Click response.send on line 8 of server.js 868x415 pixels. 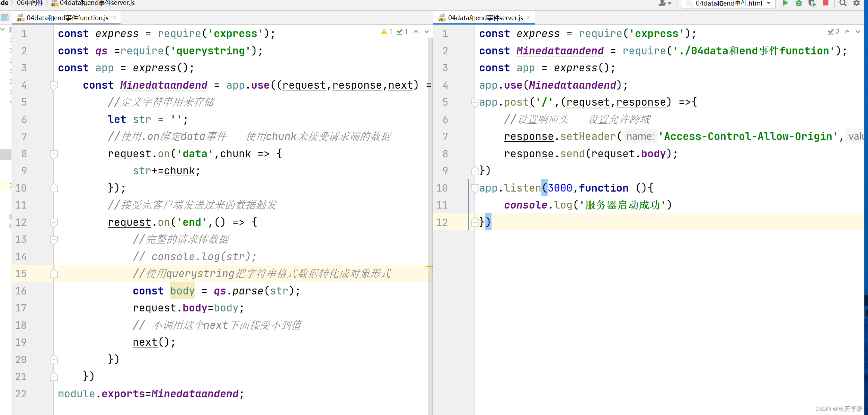tap(544, 154)
